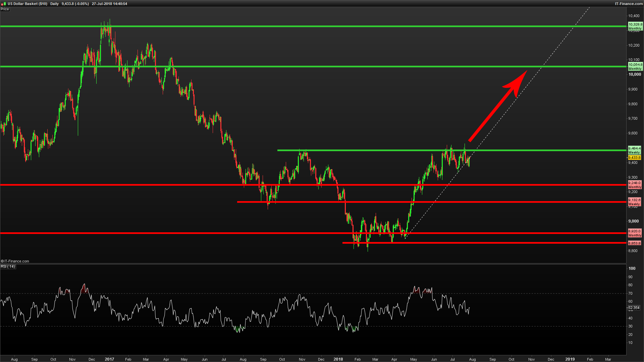Screen dimensions: 644x362
Task: Click the 2018 year marker on time axis
Action: (338, 359)
